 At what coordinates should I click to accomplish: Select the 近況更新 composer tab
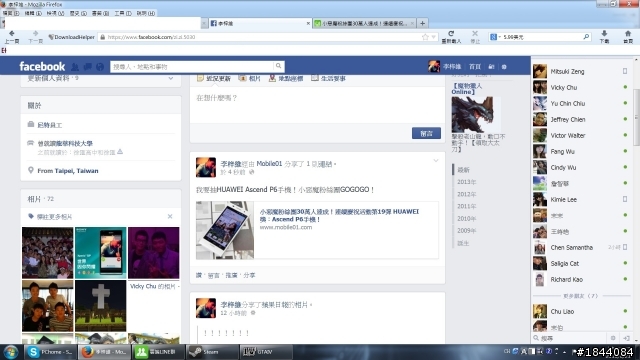tap(214, 78)
